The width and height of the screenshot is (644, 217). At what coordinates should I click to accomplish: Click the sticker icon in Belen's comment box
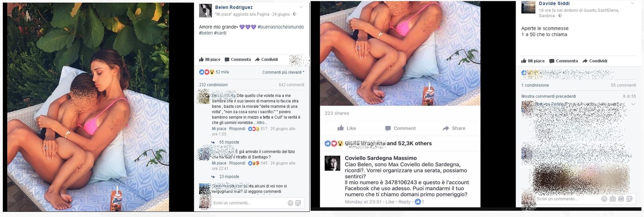[x=298, y=203]
